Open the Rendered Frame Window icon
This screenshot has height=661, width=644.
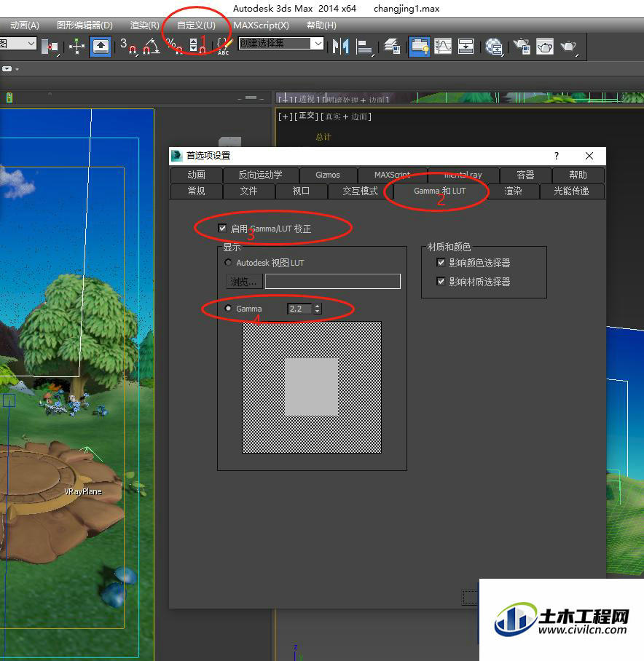pos(545,47)
